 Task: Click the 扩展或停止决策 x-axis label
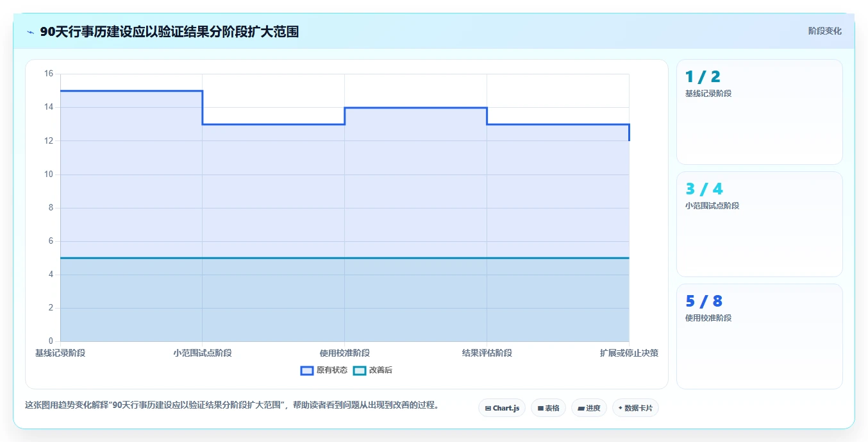(629, 353)
